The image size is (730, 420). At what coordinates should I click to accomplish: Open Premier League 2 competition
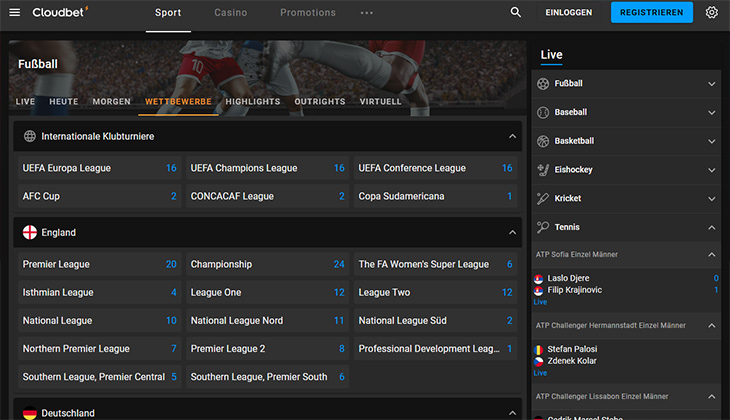267,348
